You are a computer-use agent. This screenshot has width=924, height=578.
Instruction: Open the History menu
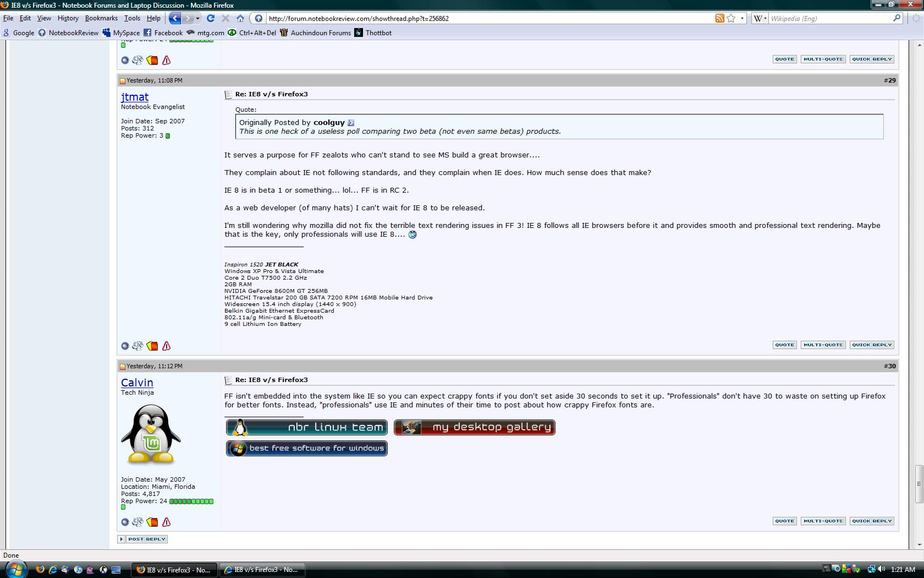[x=68, y=18]
